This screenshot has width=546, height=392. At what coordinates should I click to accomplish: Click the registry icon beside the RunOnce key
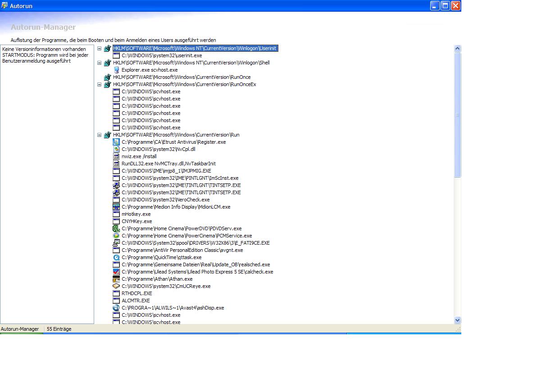tap(107, 77)
